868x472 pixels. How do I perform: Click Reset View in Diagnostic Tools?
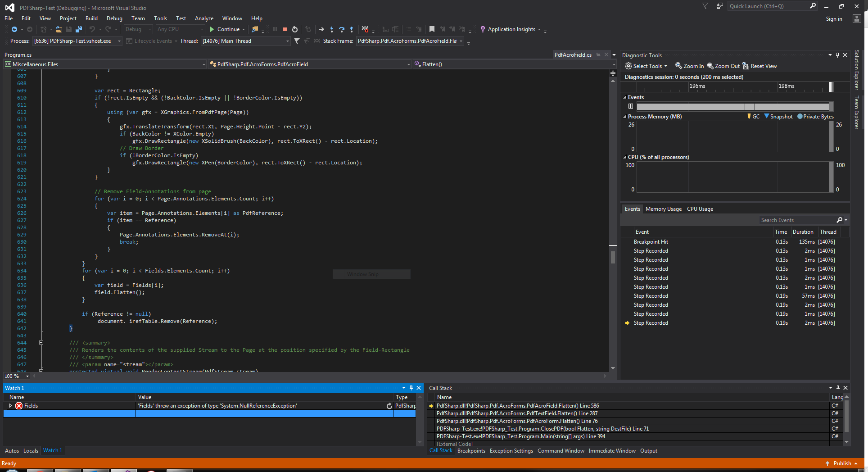click(x=759, y=66)
